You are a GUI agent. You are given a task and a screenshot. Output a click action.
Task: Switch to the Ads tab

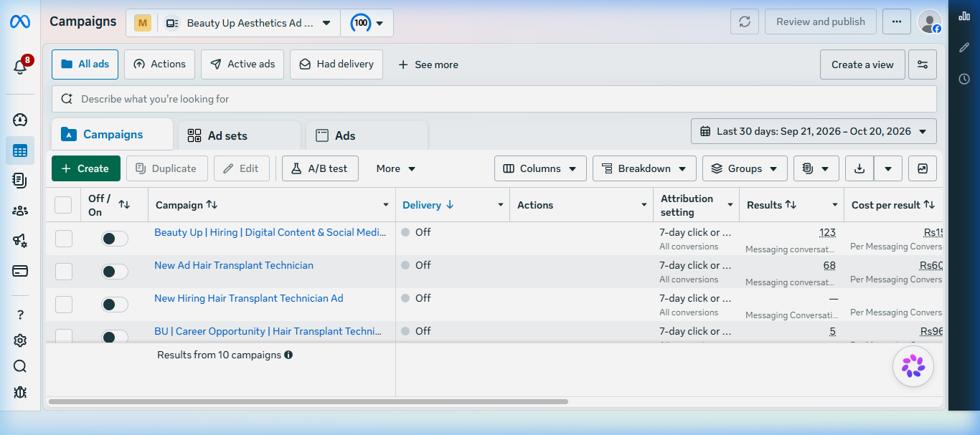(x=367, y=135)
